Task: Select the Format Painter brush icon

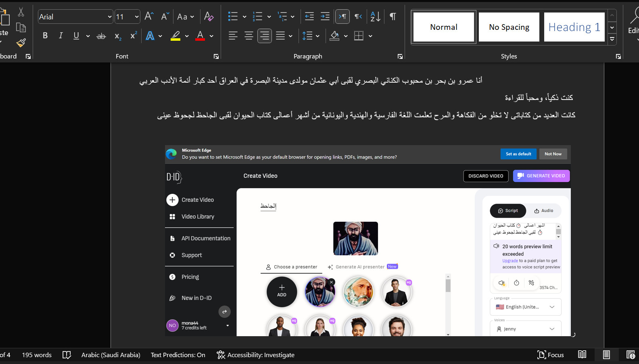Action: click(x=21, y=42)
